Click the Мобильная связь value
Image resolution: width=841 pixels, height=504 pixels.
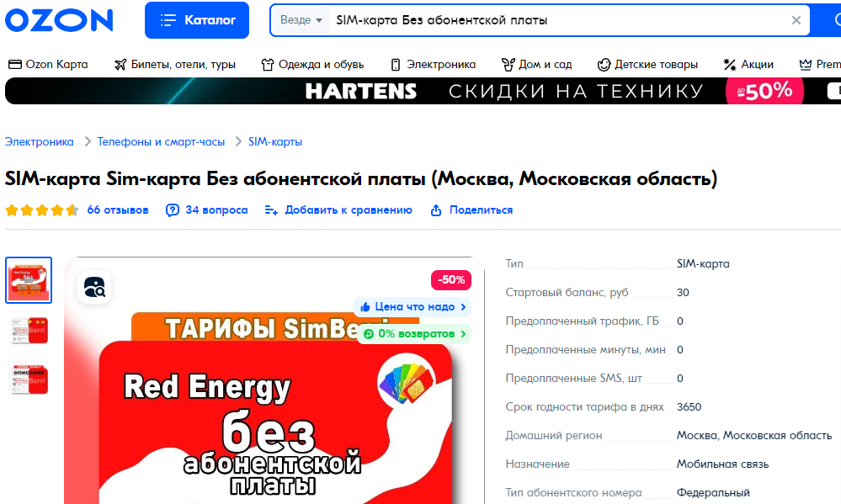[722, 464]
